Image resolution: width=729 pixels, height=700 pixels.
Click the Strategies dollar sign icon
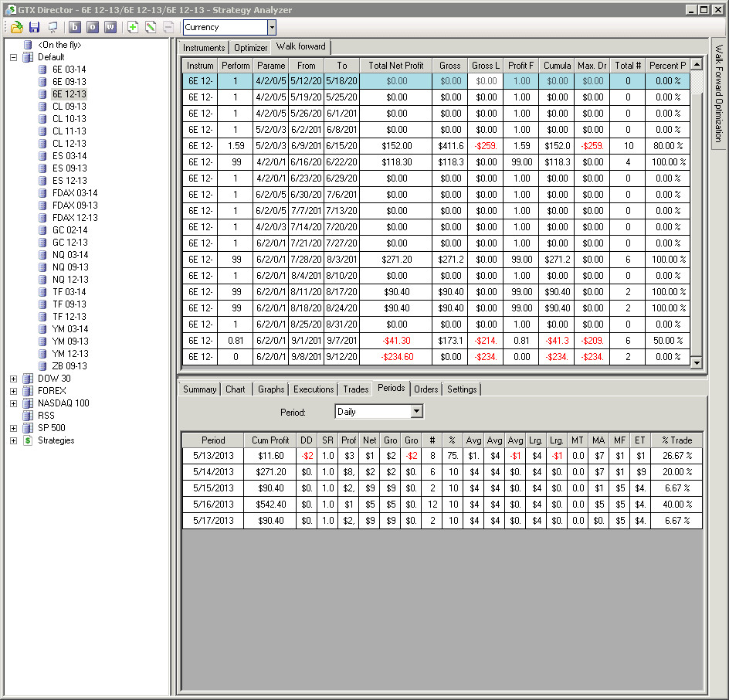click(x=28, y=440)
